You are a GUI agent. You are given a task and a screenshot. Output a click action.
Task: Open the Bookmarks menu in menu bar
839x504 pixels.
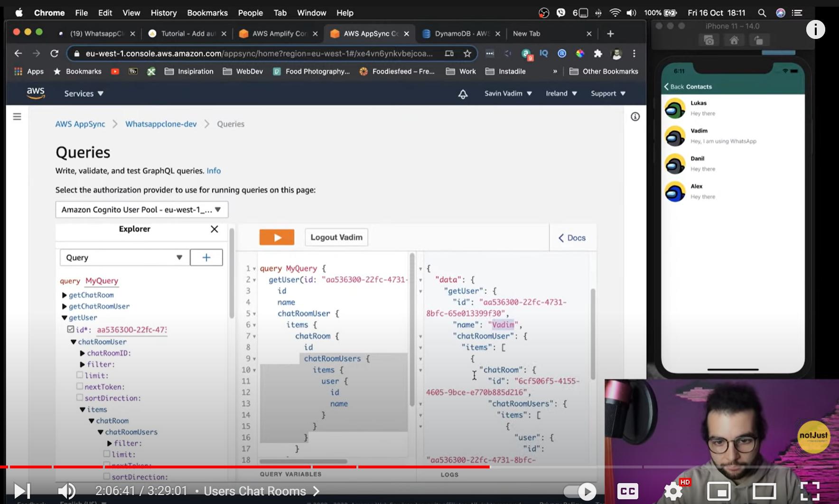(207, 13)
